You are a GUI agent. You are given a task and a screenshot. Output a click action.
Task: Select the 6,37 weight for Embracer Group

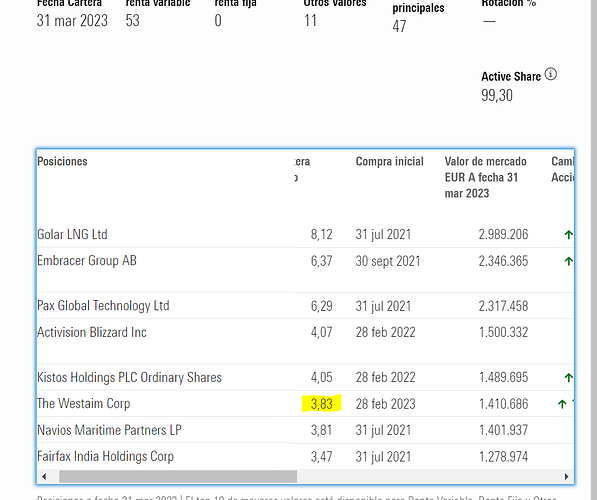coord(322,261)
